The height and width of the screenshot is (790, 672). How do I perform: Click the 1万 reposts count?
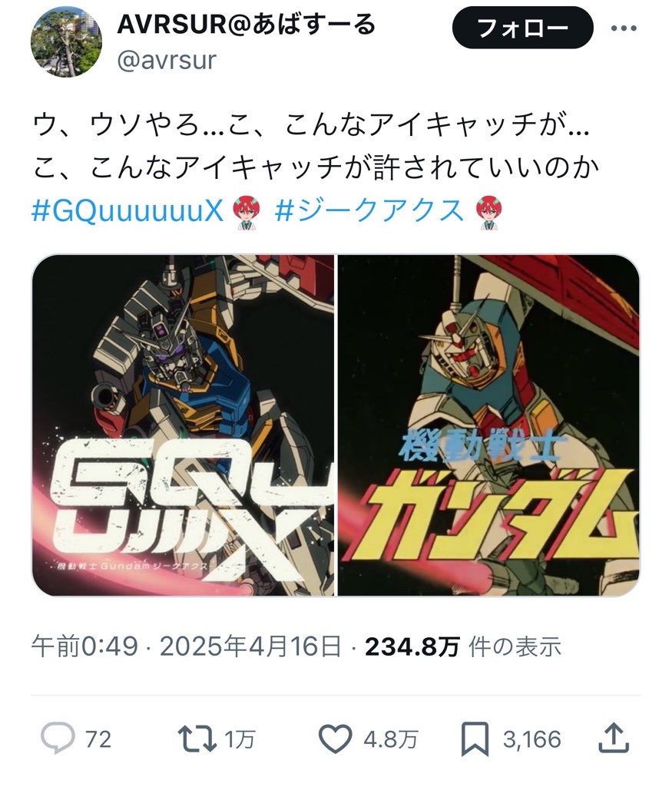tap(240, 739)
